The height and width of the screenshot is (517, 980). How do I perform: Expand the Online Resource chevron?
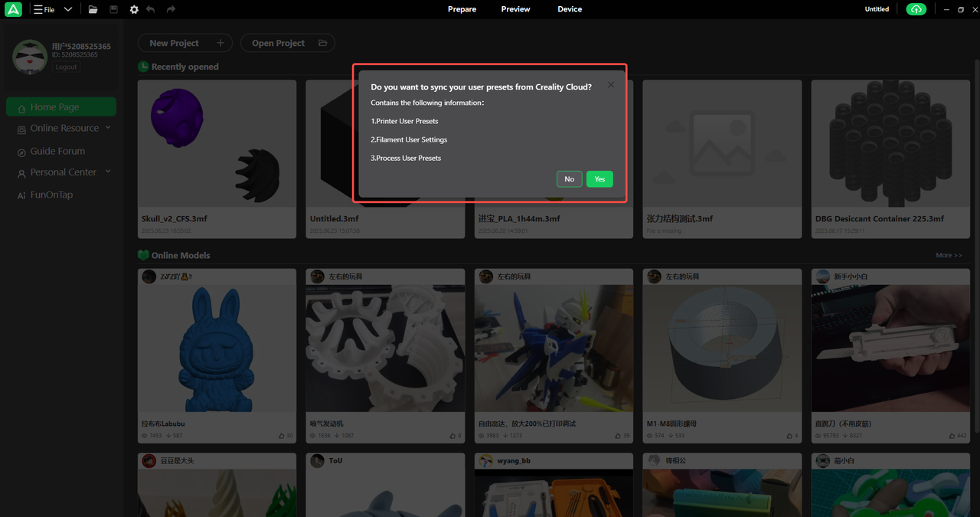(108, 127)
